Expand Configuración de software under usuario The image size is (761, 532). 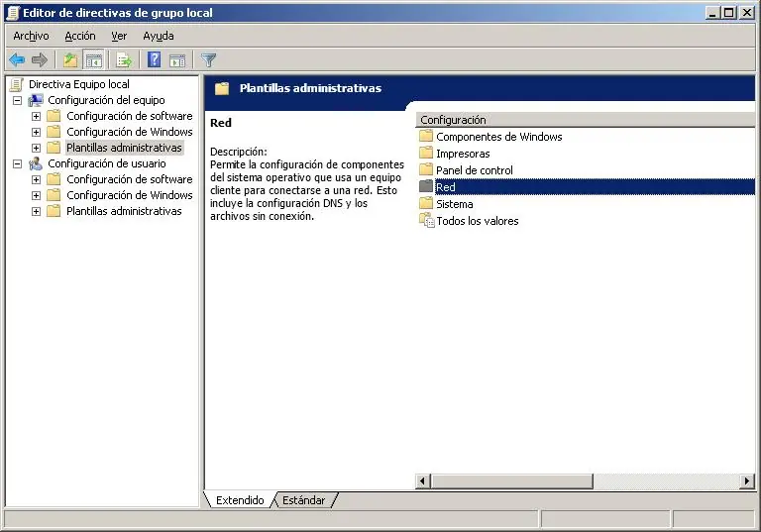(x=36, y=179)
